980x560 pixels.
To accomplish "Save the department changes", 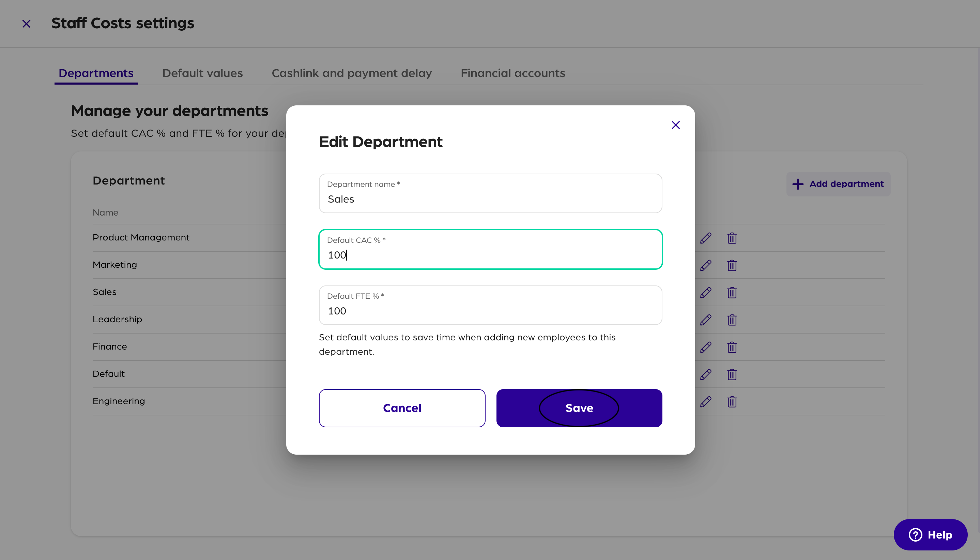I will click(x=579, y=408).
